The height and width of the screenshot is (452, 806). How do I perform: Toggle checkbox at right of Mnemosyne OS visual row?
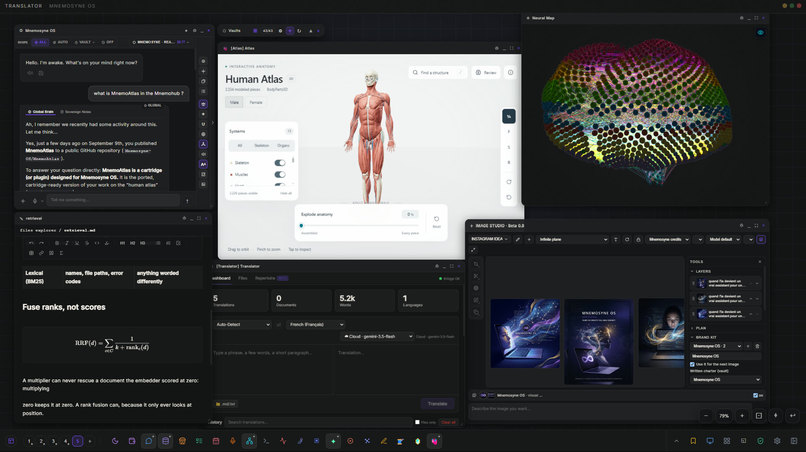755,395
